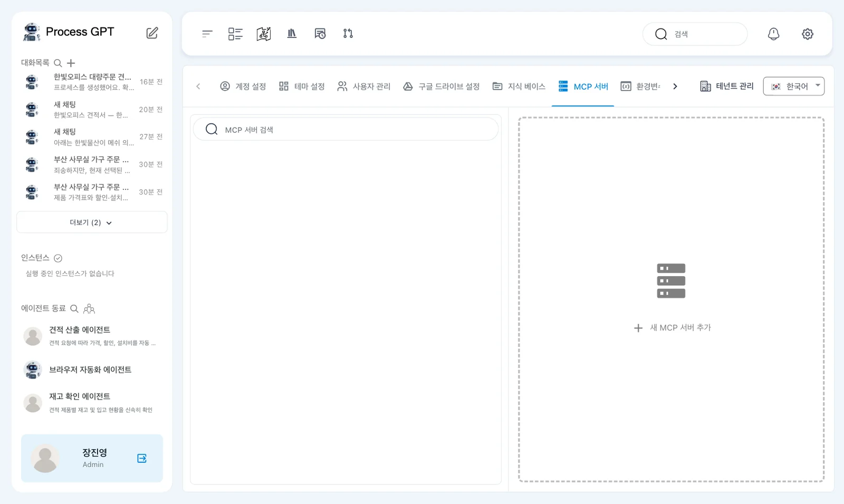Click the new chat edit icon beside Process GPT
This screenshot has height=504, width=844.
coord(152,33)
